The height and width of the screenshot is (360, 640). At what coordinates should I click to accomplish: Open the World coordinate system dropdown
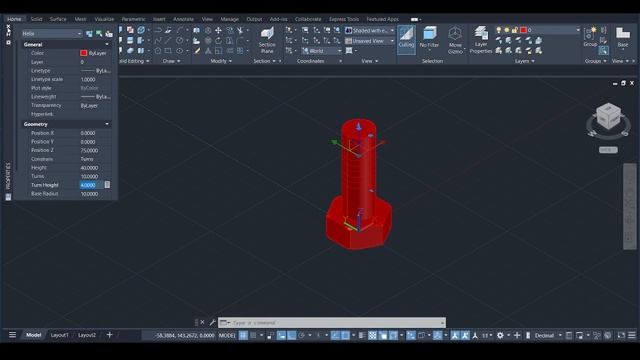click(322, 51)
